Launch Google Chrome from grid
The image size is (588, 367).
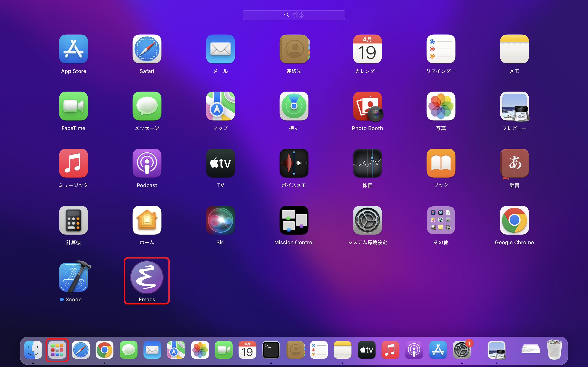pos(514,220)
